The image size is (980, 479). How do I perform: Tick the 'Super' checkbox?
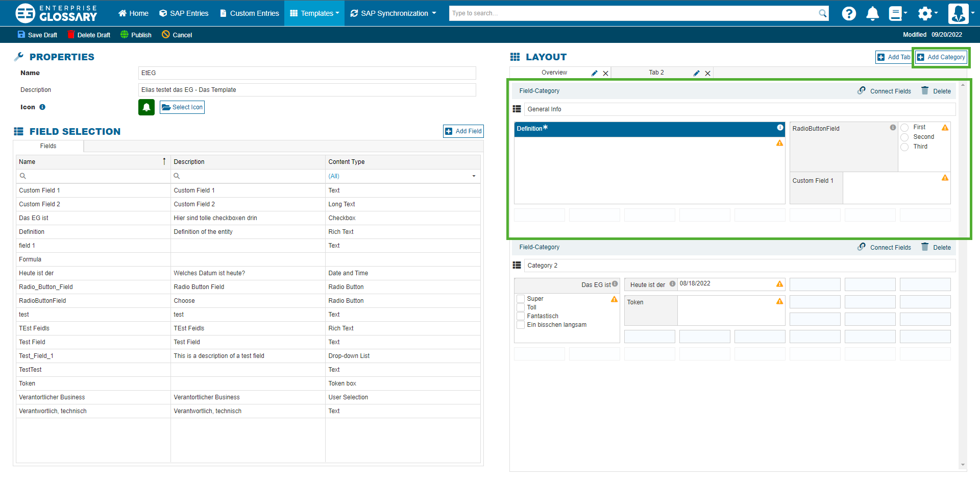pyautogui.click(x=521, y=299)
